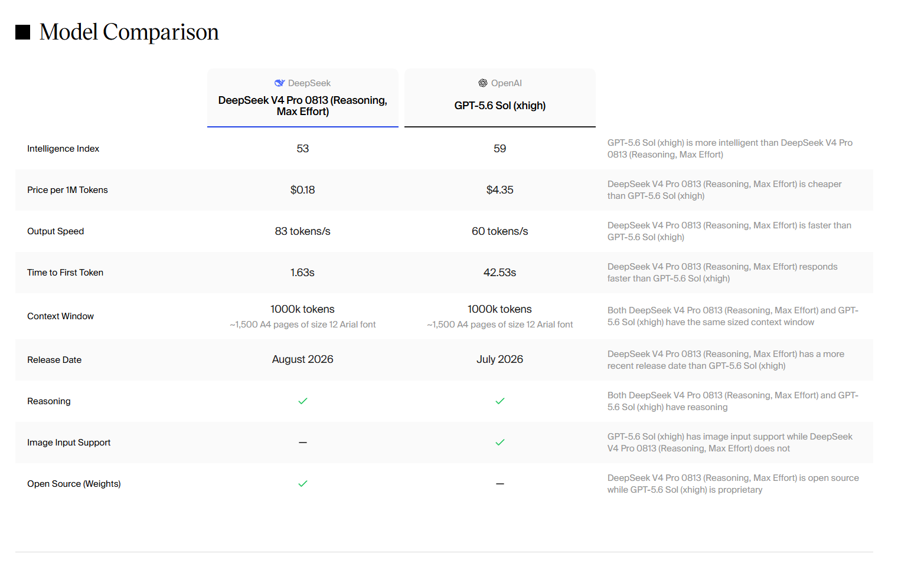Select the Time to First Token label
Screen dimensions: 924x570
coord(65,273)
